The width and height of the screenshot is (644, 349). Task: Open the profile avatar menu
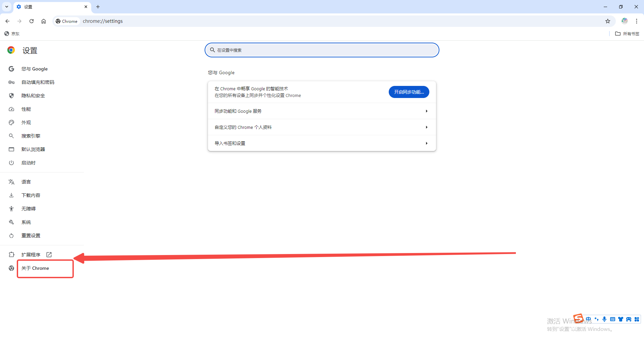tap(625, 21)
